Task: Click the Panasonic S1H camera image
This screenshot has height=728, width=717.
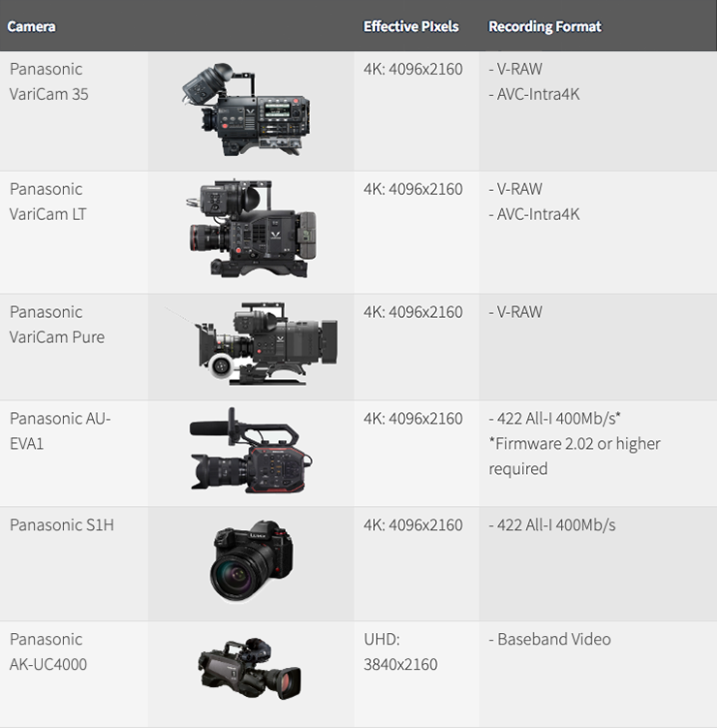Action: click(x=252, y=561)
